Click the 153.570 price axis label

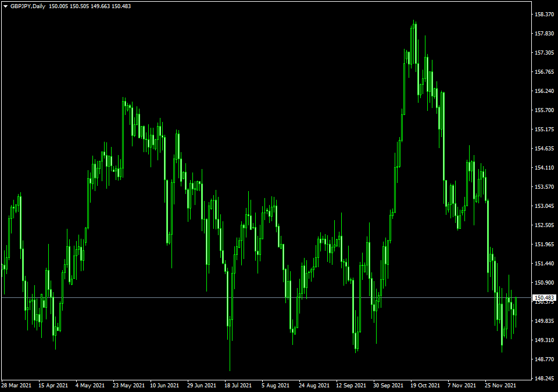[x=545, y=187]
